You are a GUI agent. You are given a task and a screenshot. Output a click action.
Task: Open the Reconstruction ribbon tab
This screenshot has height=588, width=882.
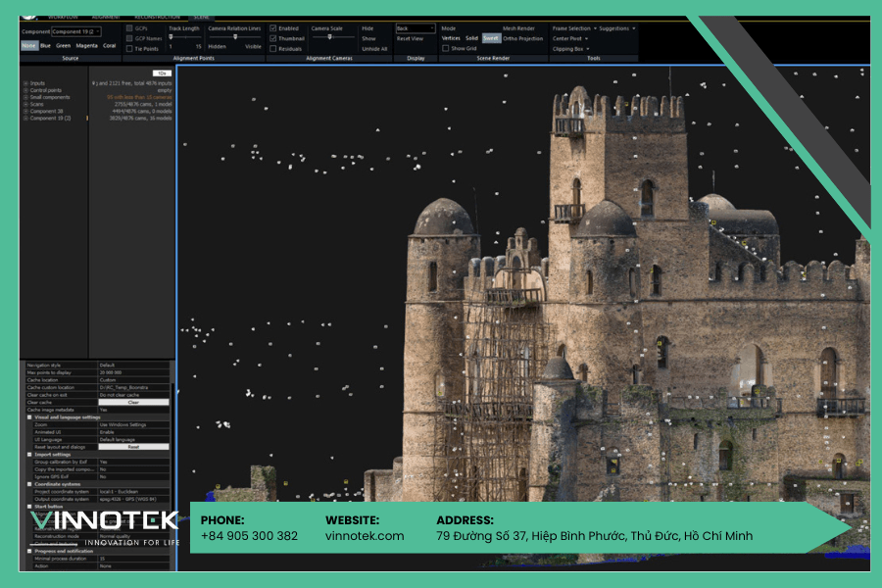pos(157,18)
